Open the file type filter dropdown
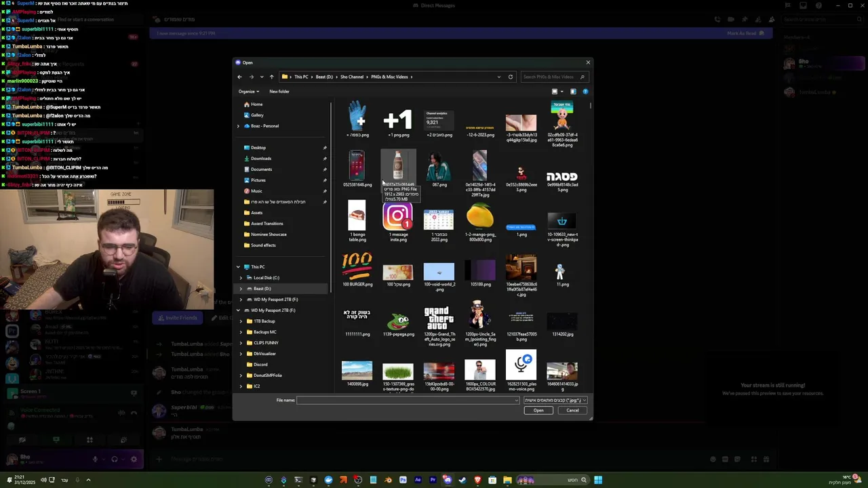This screenshot has width=868, height=488. tap(555, 401)
